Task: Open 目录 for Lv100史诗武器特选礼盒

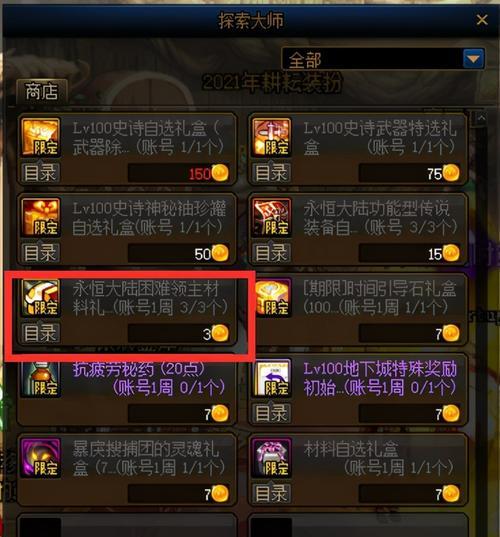Action: click(271, 172)
